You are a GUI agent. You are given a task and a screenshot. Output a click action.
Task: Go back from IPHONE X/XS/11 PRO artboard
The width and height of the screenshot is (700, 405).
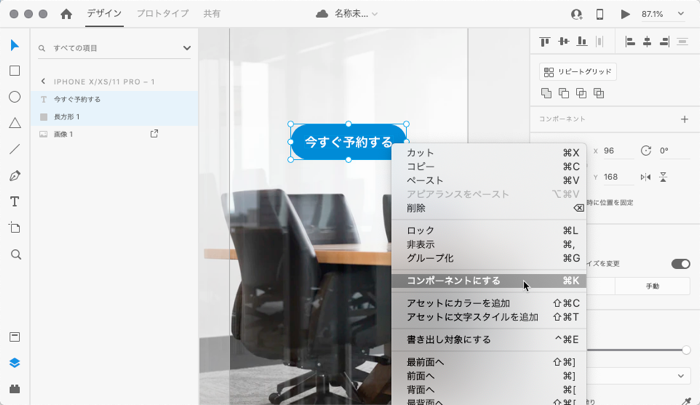point(43,81)
